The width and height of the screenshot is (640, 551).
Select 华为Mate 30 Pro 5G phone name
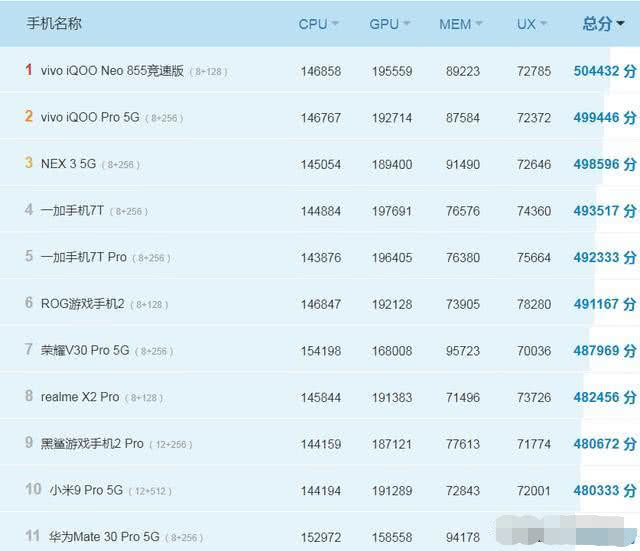[104, 536]
